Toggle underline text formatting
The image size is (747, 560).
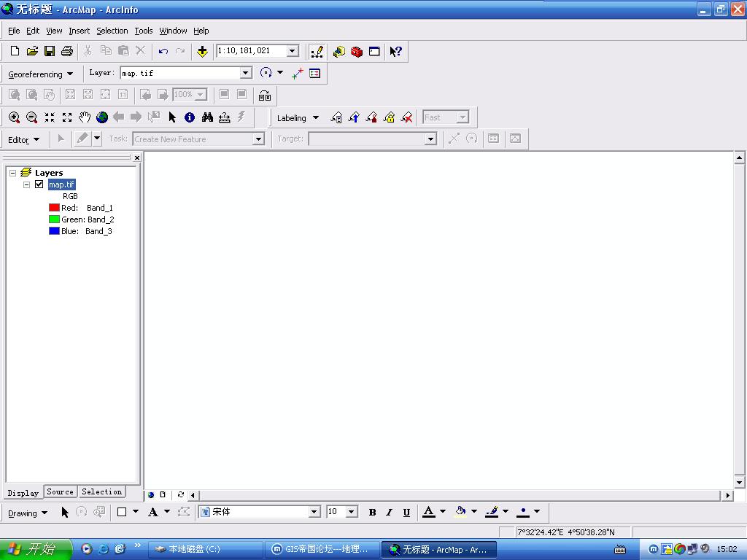[406, 513]
